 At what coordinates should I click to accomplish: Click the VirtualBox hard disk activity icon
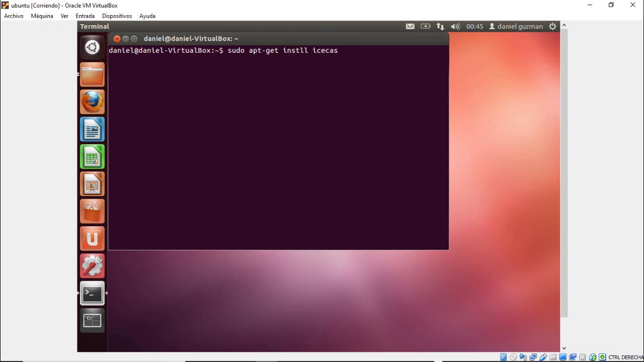point(503,357)
